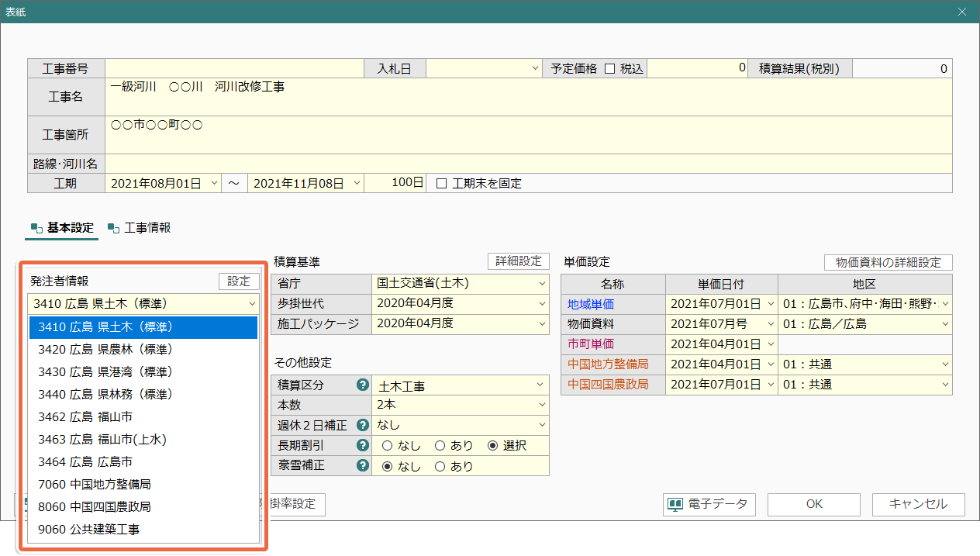Screen dimensions: 980x556
Task: Click the 工事番号 input field
Action: pyautogui.click(x=235, y=68)
